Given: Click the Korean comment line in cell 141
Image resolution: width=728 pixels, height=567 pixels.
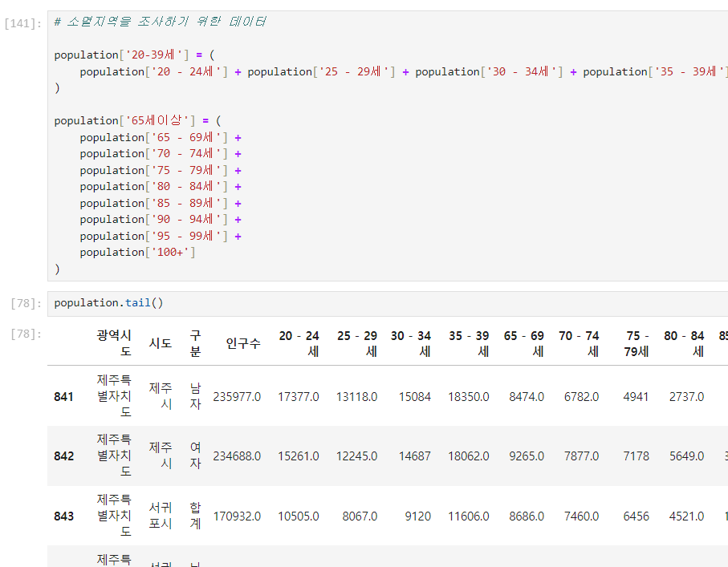Looking at the screenshot, I should (161, 22).
